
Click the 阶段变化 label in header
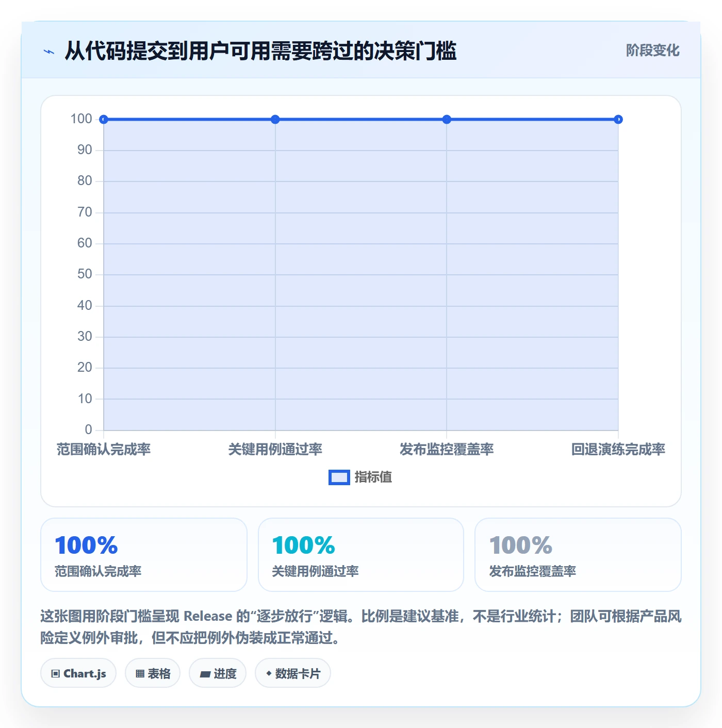click(x=652, y=51)
